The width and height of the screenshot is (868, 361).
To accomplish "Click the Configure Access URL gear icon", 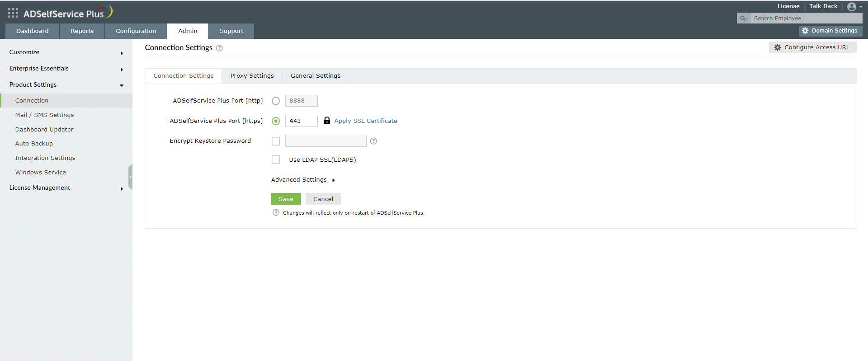I will [x=778, y=47].
